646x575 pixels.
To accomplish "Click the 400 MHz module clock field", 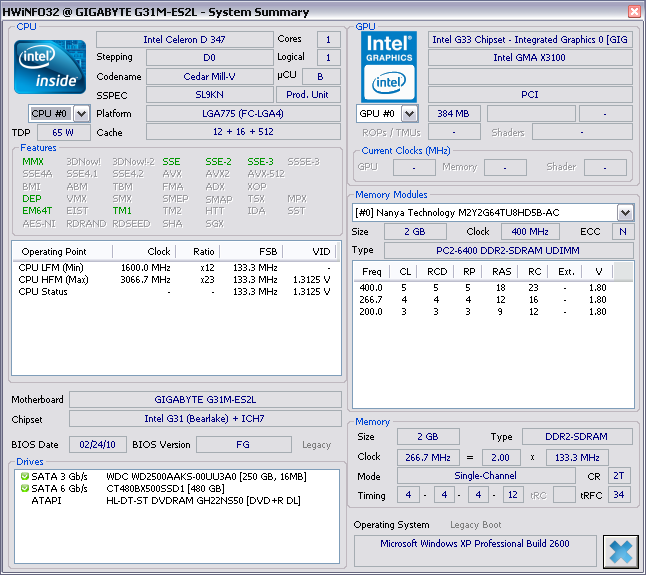I will (x=530, y=231).
